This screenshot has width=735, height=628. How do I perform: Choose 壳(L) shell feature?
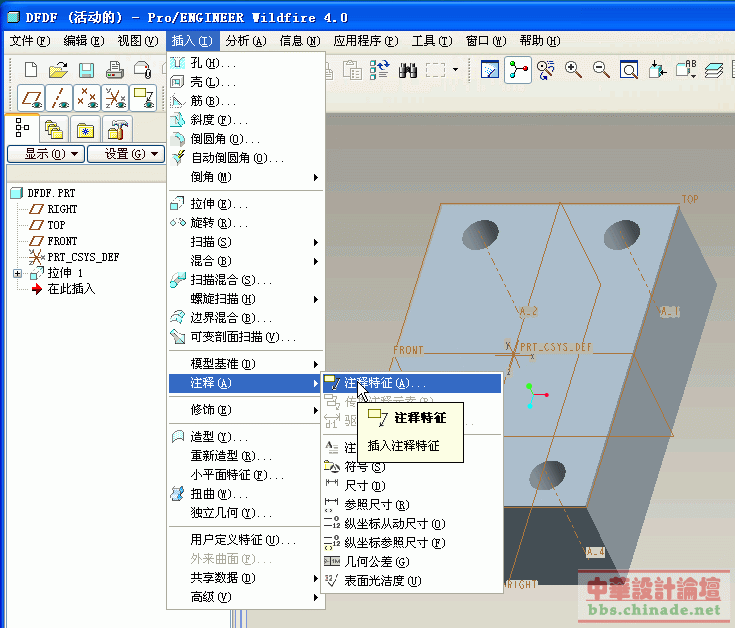click(246, 82)
